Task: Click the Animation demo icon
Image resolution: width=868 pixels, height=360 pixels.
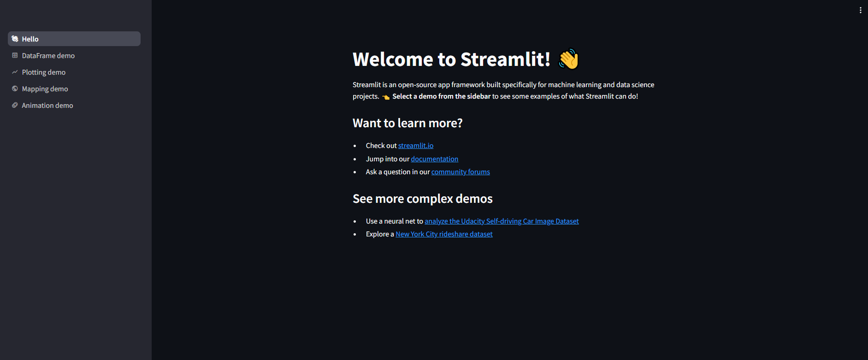Action: (x=15, y=105)
